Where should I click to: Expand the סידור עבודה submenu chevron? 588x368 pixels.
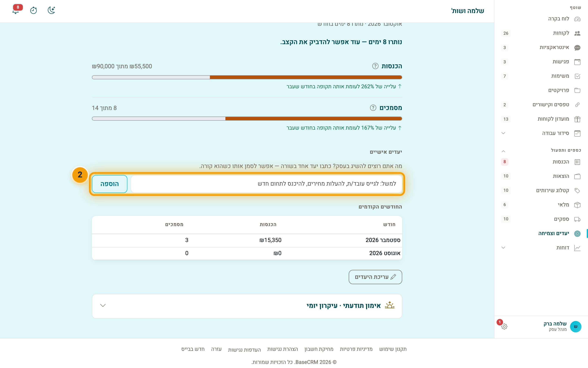503,133
